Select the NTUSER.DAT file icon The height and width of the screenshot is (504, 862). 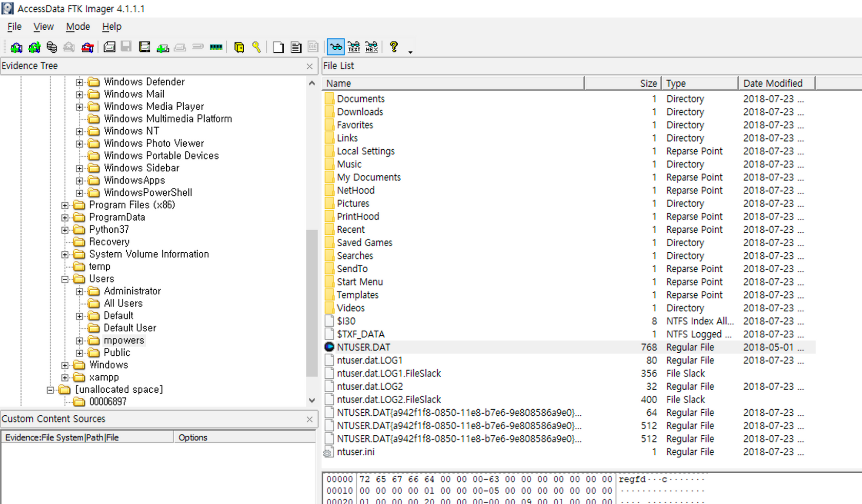329,347
